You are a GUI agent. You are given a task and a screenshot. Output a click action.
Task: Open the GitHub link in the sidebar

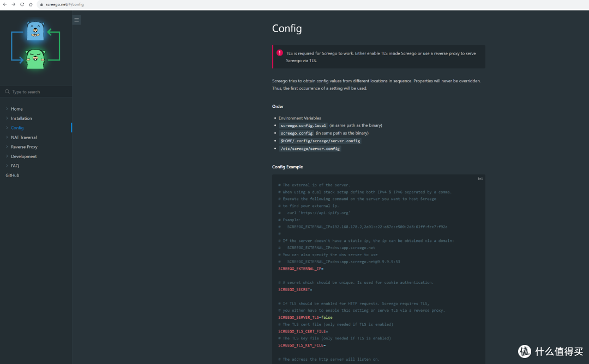point(13,175)
